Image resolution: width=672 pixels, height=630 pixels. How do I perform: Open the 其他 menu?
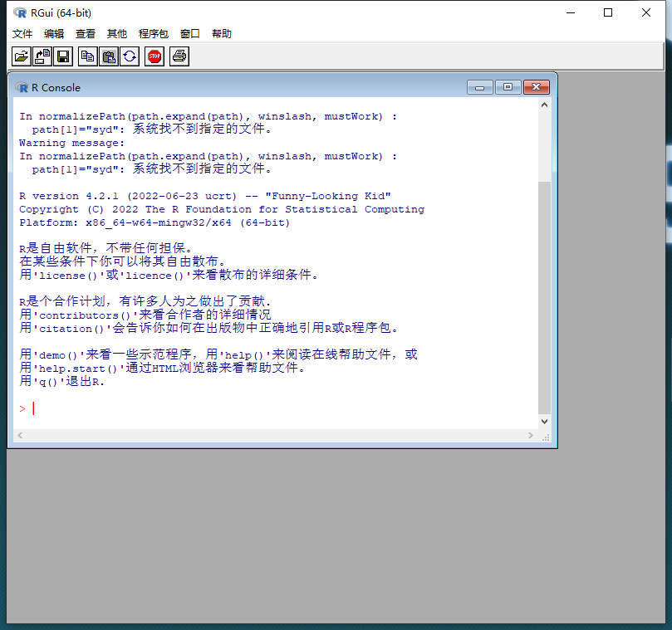click(117, 34)
